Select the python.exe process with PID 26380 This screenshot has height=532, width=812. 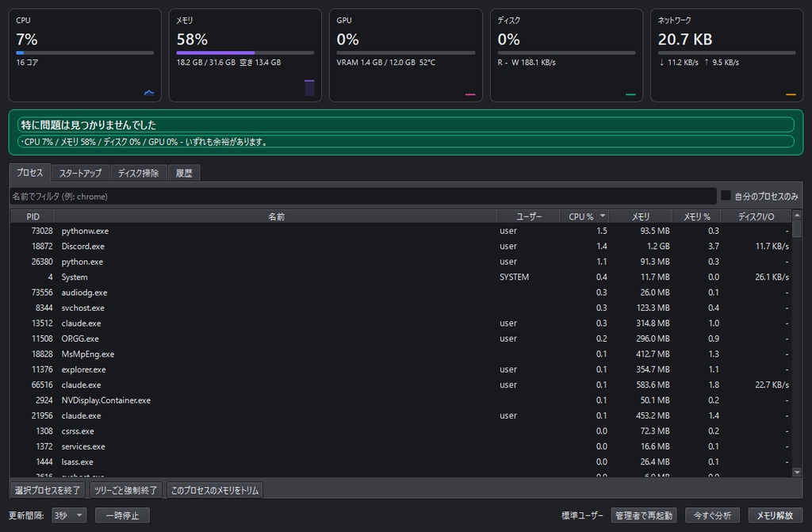[400, 262]
